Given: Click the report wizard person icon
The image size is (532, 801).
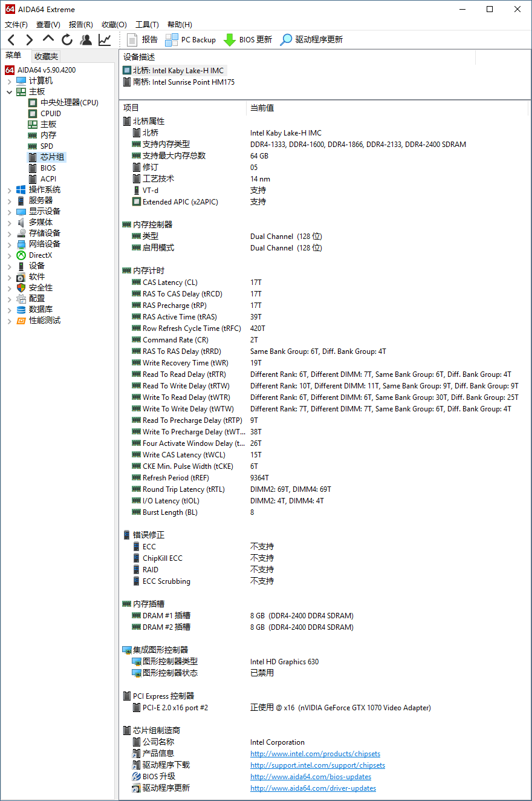Looking at the screenshot, I should click(x=86, y=39).
